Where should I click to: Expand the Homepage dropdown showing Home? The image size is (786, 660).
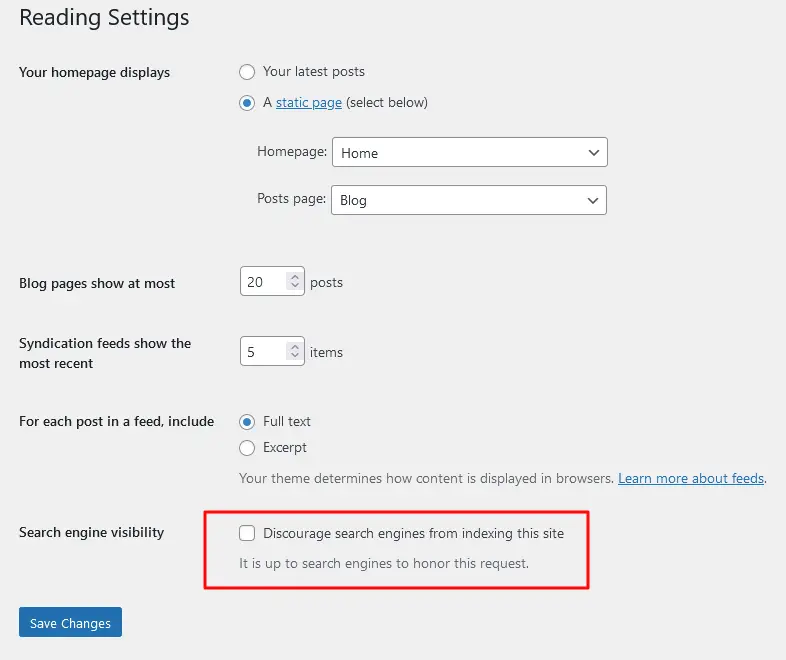click(x=469, y=153)
